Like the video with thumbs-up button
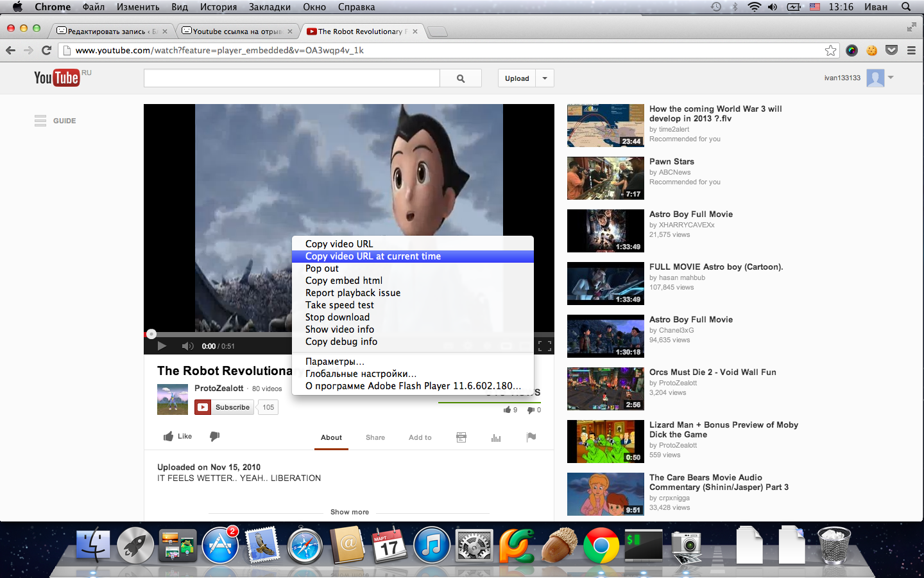Screen dimensions: 924x578 (178, 437)
